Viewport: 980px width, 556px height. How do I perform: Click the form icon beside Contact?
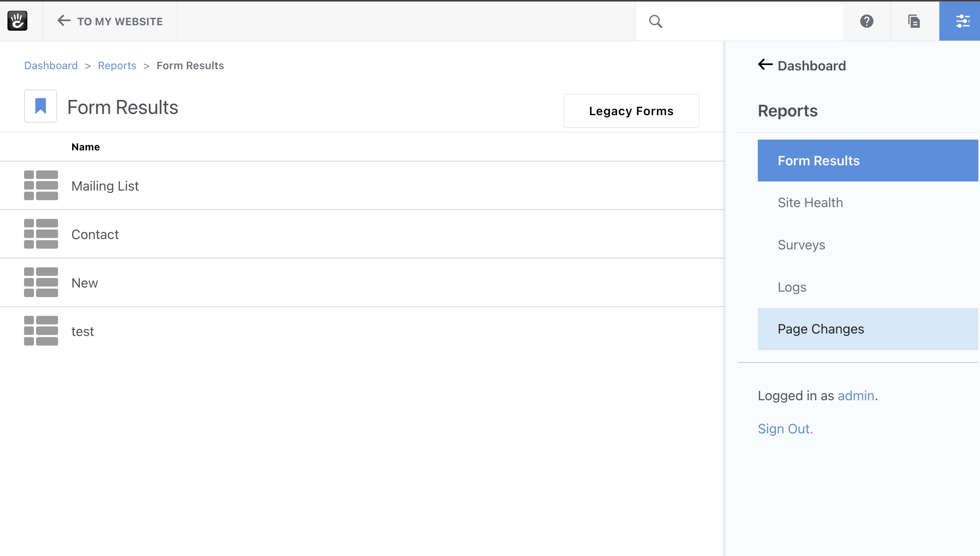[41, 234]
